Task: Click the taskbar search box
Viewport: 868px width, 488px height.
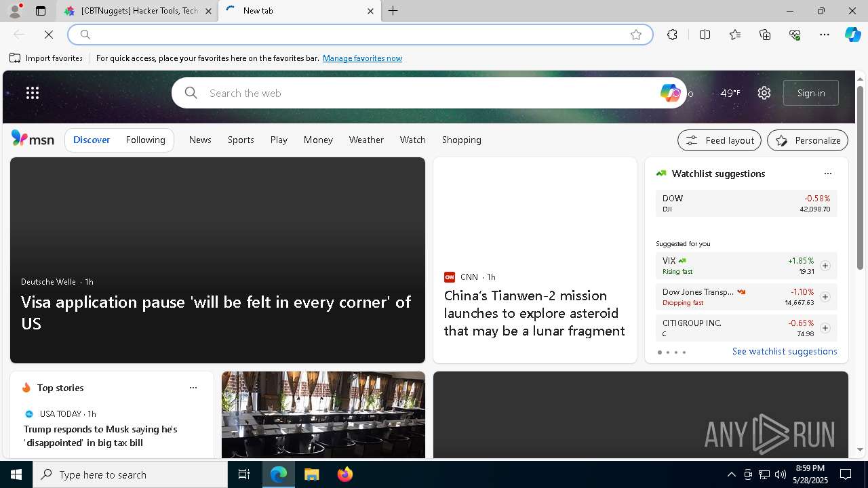Action: [x=130, y=474]
